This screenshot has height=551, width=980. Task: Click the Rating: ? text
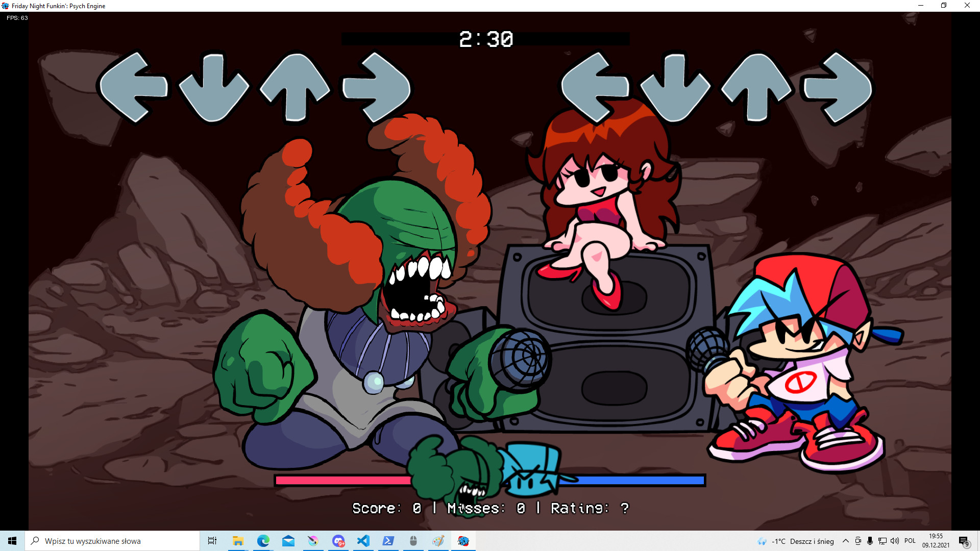pyautogui.click(x=590, y=508)
